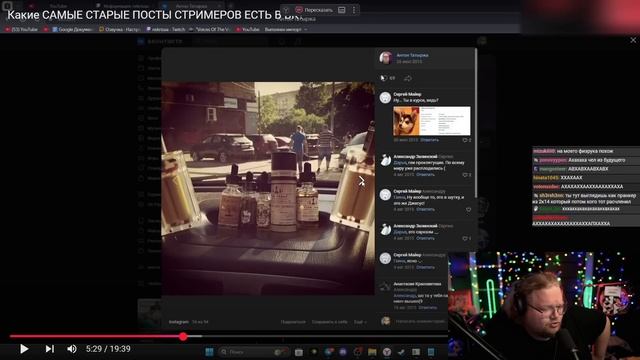Screen dimensions: 640x360
Task: Skip to the next video
Action: tap(49, 349)
